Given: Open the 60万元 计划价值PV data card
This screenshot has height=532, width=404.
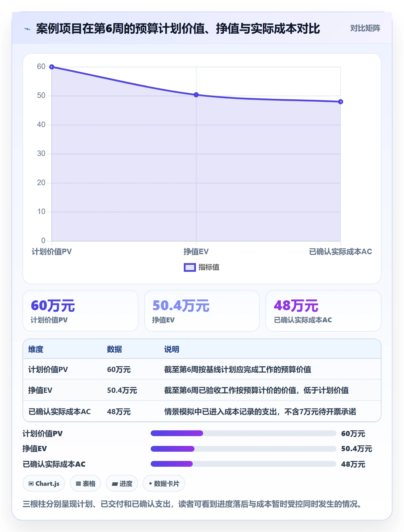Looking at the screenshot, I should tap(81, 311).
